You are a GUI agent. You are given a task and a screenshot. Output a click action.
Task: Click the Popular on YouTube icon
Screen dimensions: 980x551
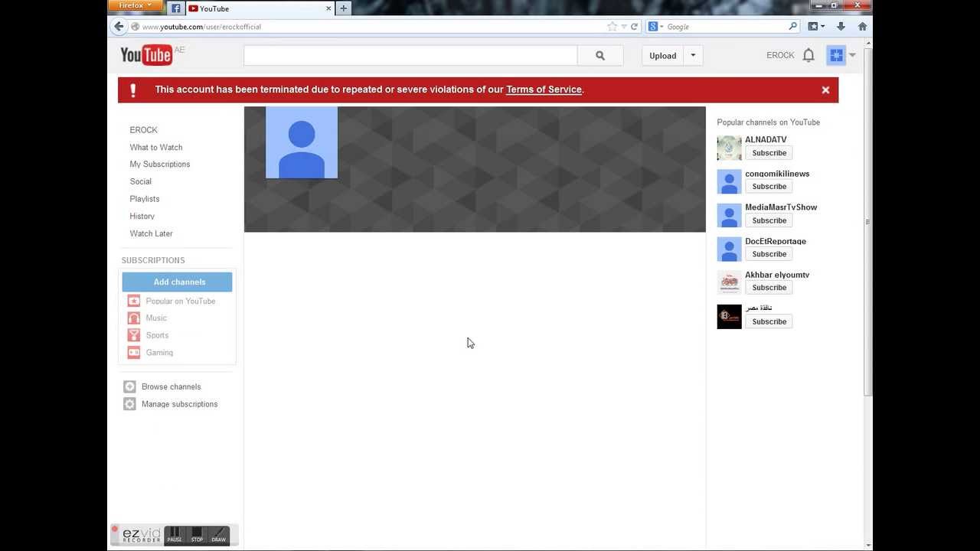(134, 301)
